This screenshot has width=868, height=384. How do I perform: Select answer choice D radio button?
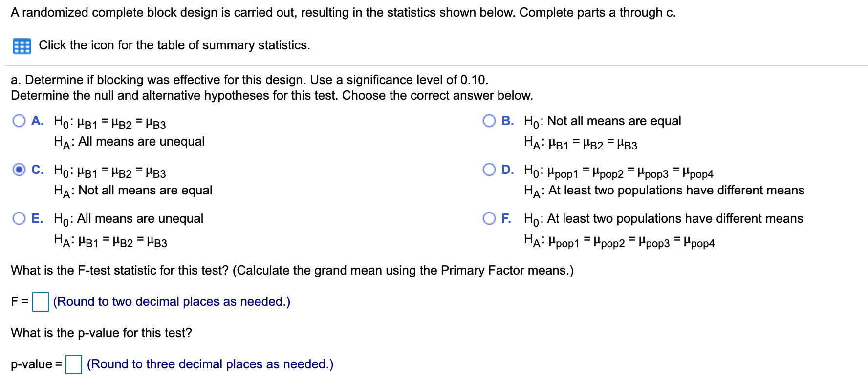(489, 170)
